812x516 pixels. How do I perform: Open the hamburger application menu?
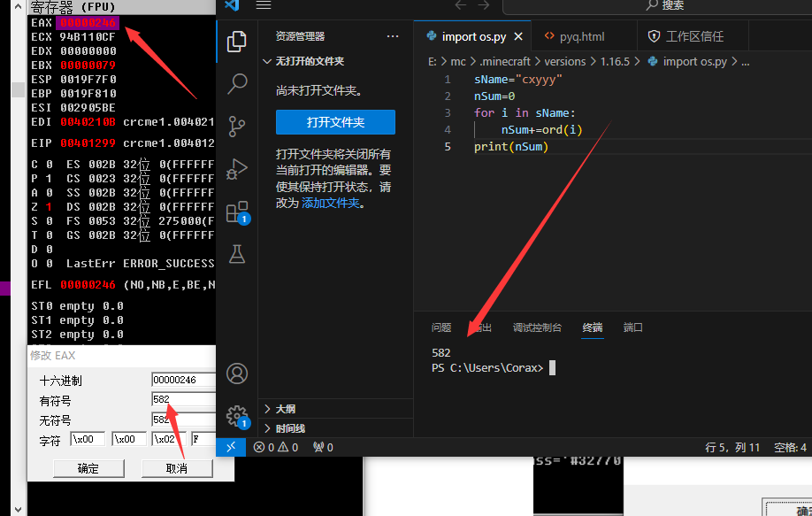[263, 5]
